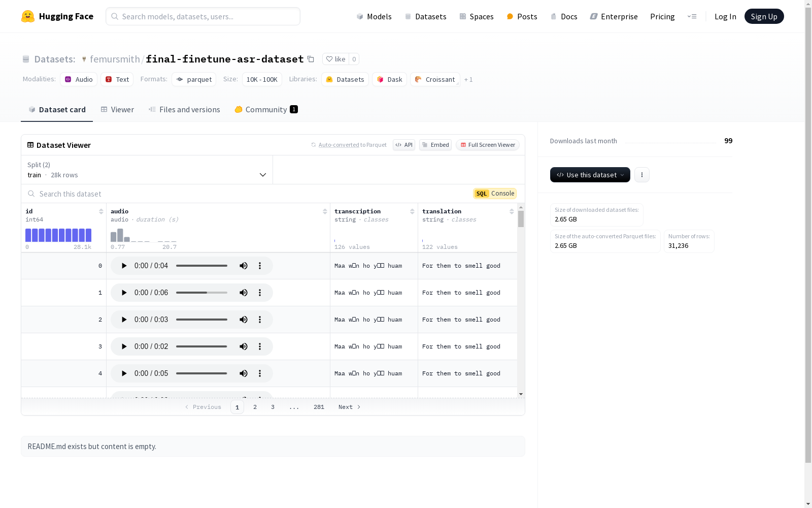Screen dimensions: 812x508
Task: Open the more navigation menu icon
Action: coord(692,16)
